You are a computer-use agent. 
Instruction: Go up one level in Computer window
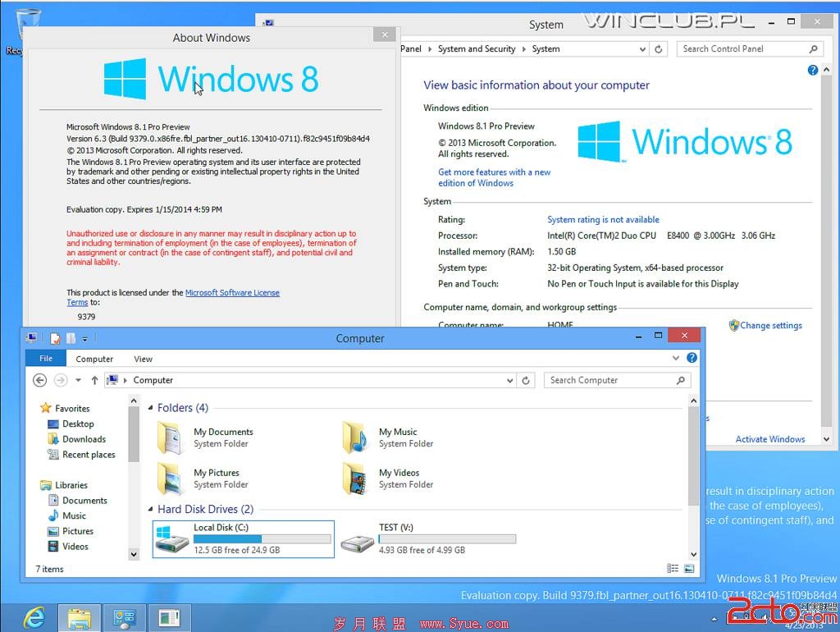[x=94, y=380]
